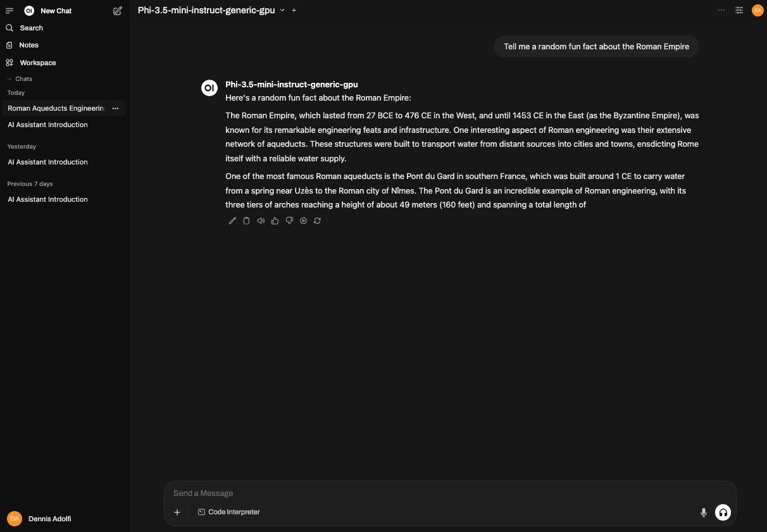Give the response a thumbs down
This screenshot has height=532, width=767.
pyautogui.click(x=289, y=221)
